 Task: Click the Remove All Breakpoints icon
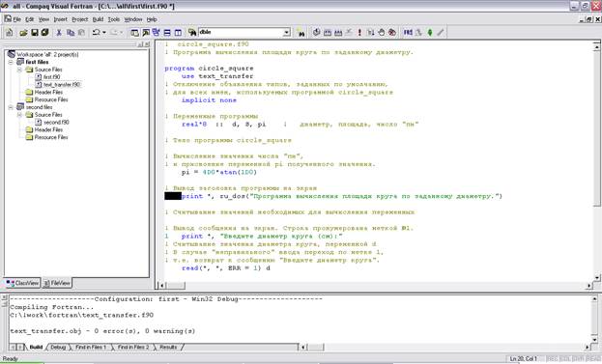(392, 33)
